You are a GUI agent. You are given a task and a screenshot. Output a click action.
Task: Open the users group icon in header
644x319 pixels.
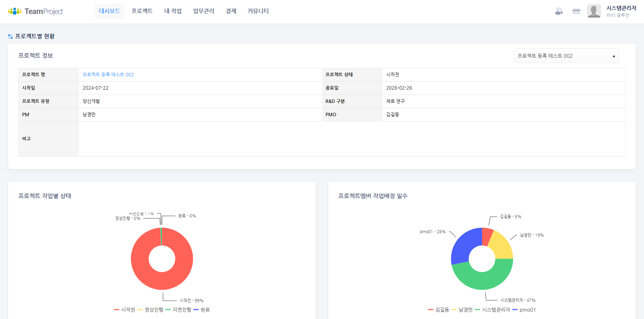pyautogui.click(x=559, y=11)
